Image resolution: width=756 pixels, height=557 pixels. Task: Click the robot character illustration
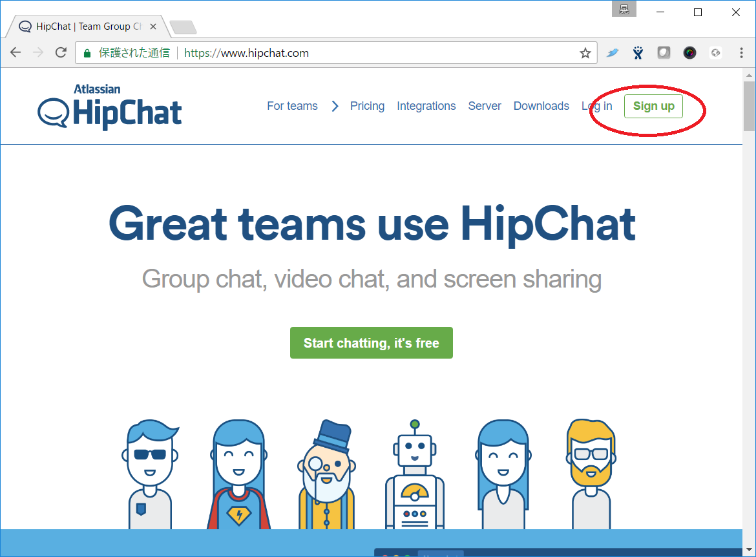[415, 474]
